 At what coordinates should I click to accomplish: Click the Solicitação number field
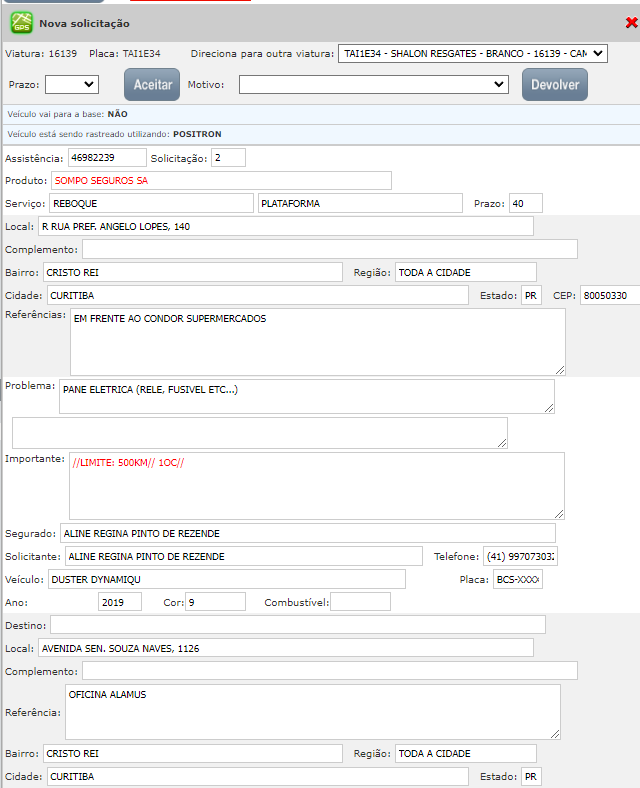pyautogui.click(x=228, y=158)
